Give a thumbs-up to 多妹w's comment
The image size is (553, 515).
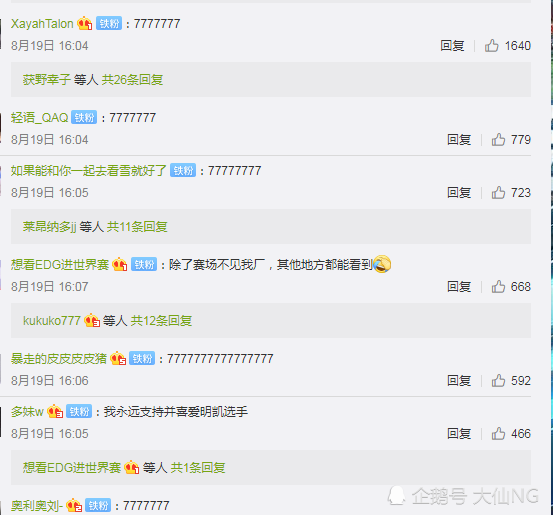(x=498, y=434)
